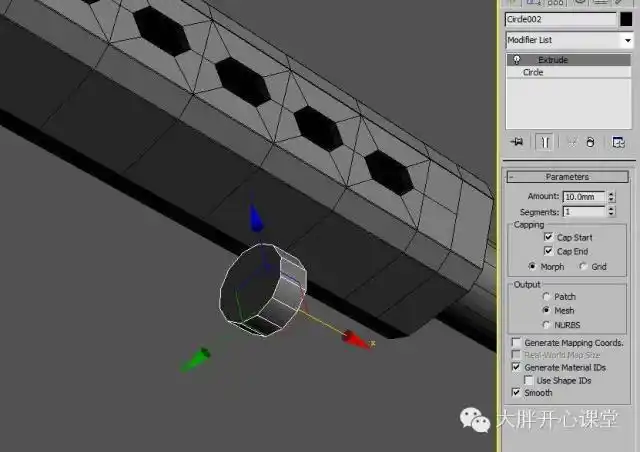Open the object color swatch
Viewport: 640px width, 452px height.
pyautogui.click(x=626, y=19)
